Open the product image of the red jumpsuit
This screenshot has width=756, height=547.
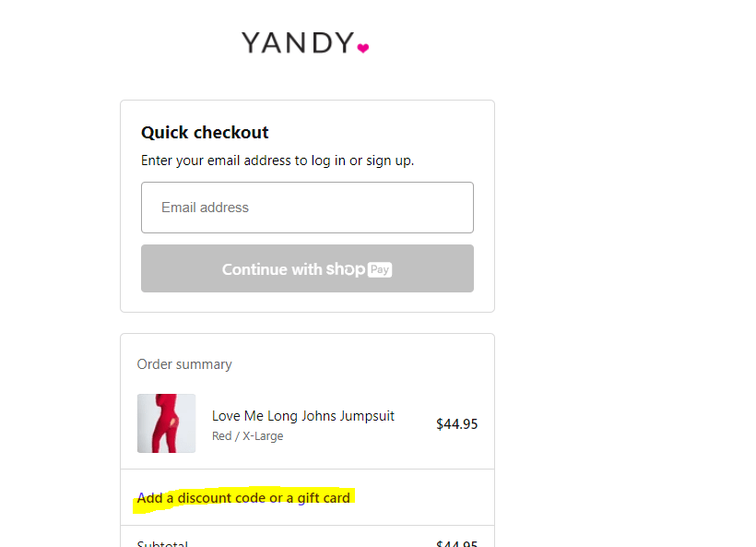166,423
